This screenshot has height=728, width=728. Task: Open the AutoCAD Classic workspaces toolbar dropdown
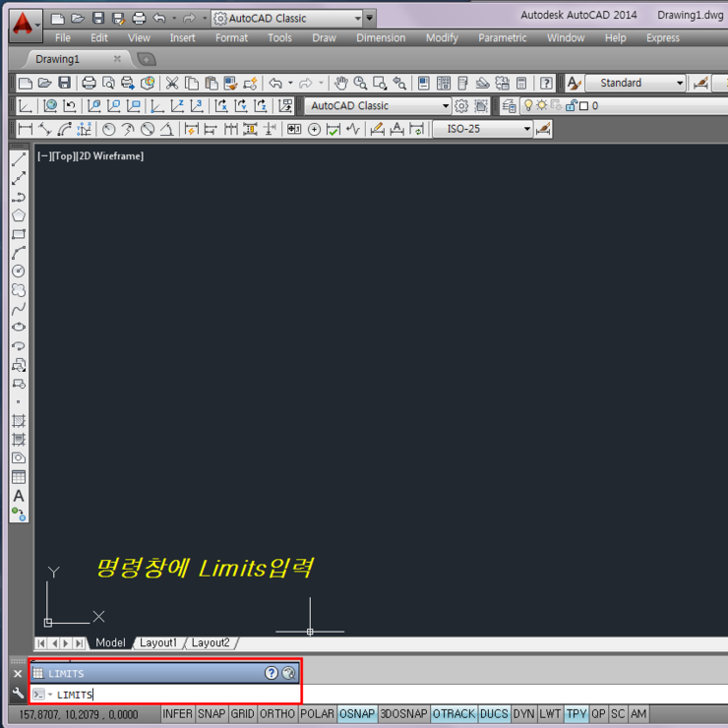coord(446,106)
